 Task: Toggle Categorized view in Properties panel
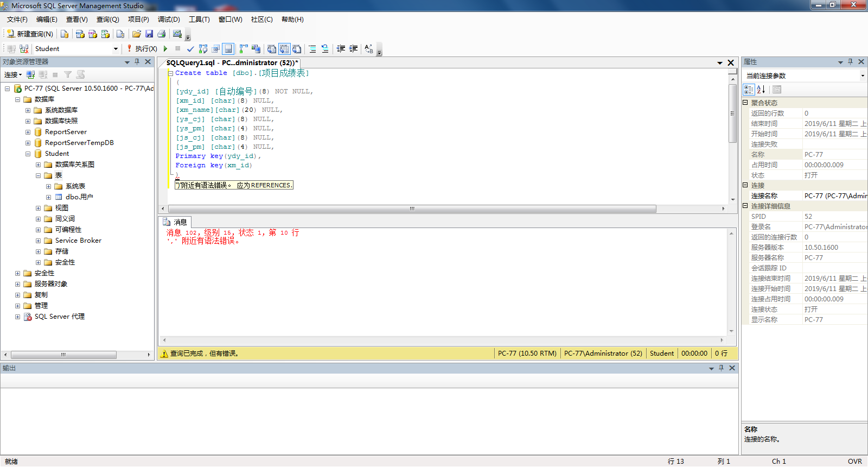click(749, 90)
